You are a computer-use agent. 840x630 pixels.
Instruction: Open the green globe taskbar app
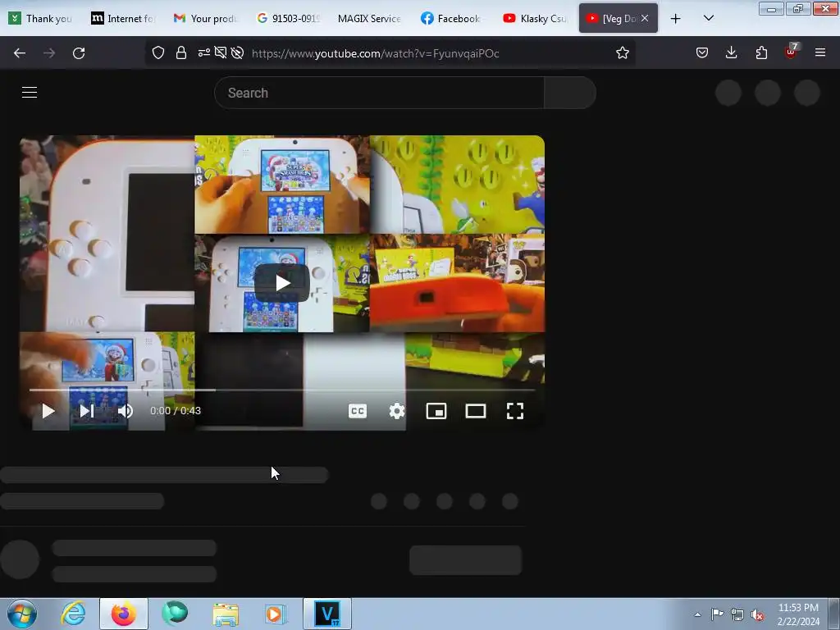click(x=175, y=614)
